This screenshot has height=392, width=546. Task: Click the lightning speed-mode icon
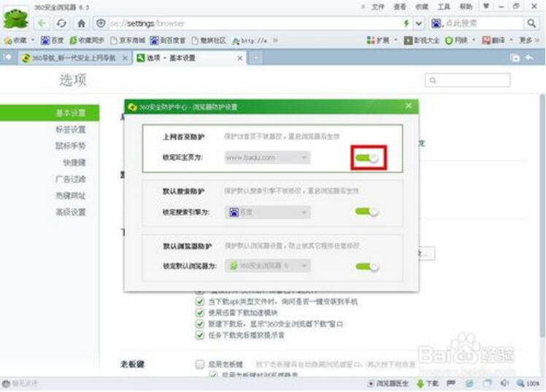coord(406,23)
